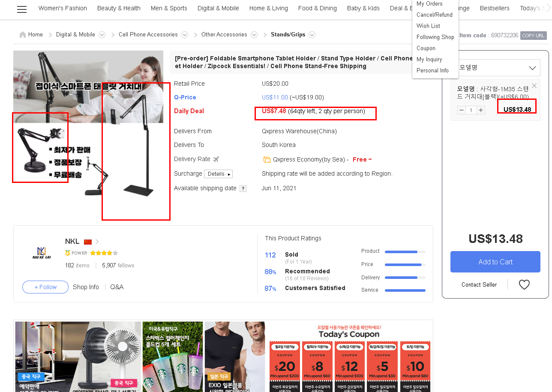Open the seller Q&A link
Viewport: 552px width, 392px height.
click(117, 287)
